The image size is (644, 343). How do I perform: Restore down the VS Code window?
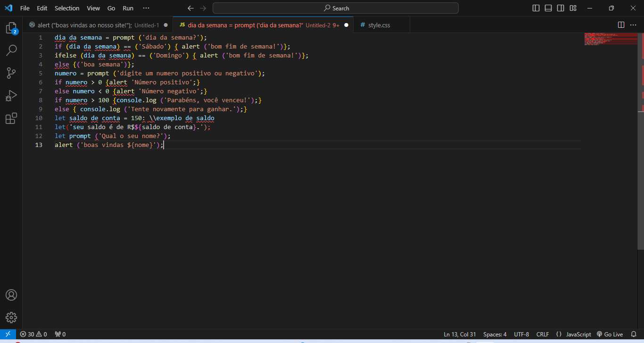(x=611, y=8)
